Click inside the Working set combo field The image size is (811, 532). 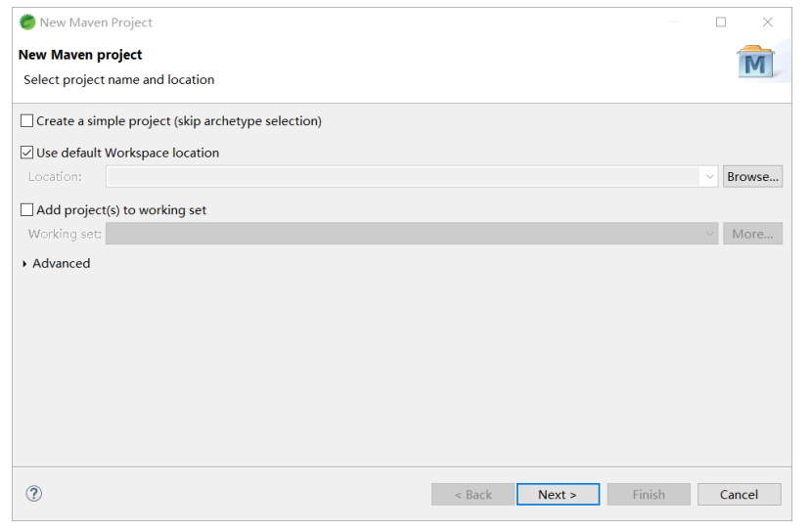click(x=401, y=234)
